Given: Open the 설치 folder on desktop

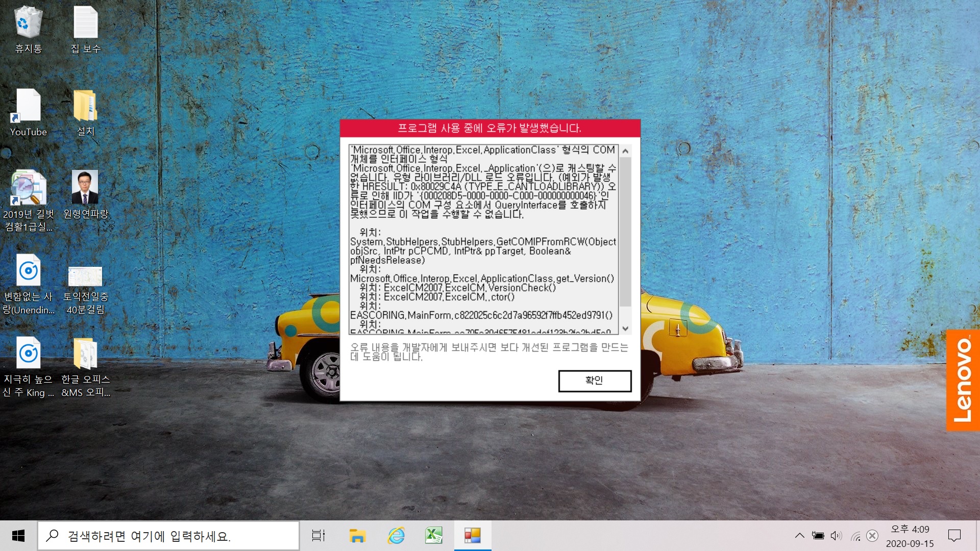Looking at the screenshot, I should [x=85, y=106].
